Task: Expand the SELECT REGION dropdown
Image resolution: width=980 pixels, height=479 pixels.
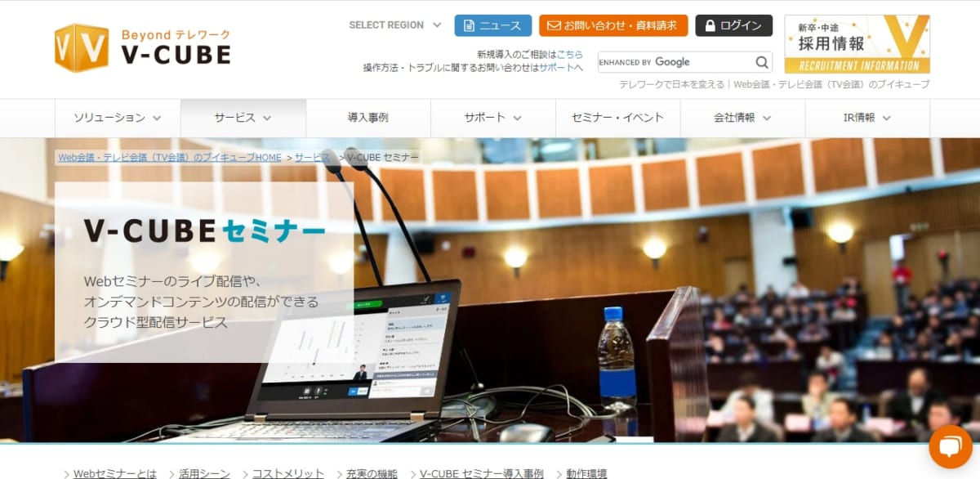Action: [394, 25]
